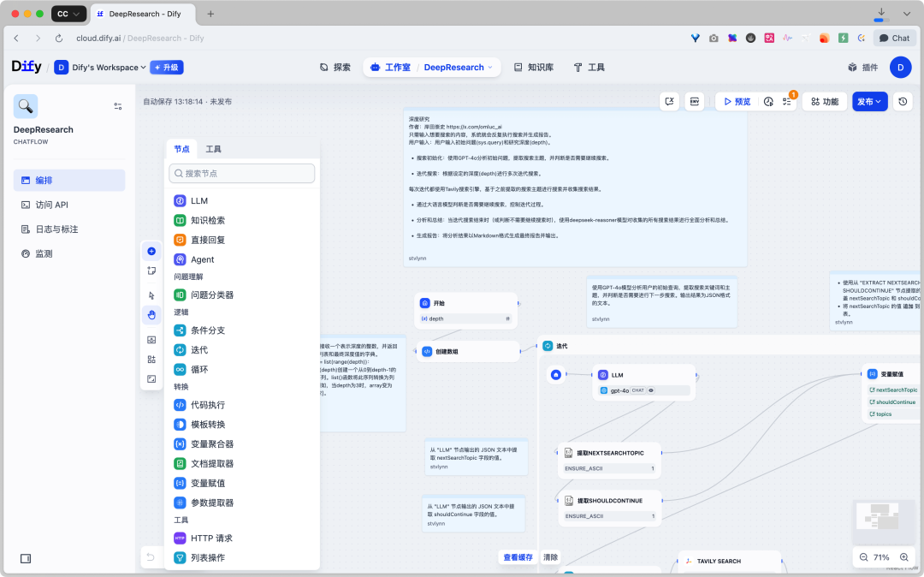This screenshot has width=924, height=577.
Task: Click app settings icon next to DeepResearch logo
Action: click(x=118, y=106)
